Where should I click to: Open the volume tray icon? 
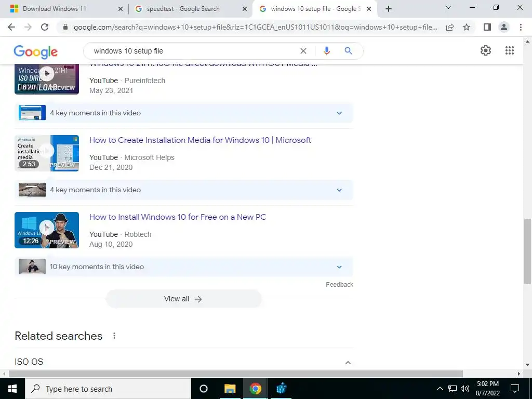465,389
